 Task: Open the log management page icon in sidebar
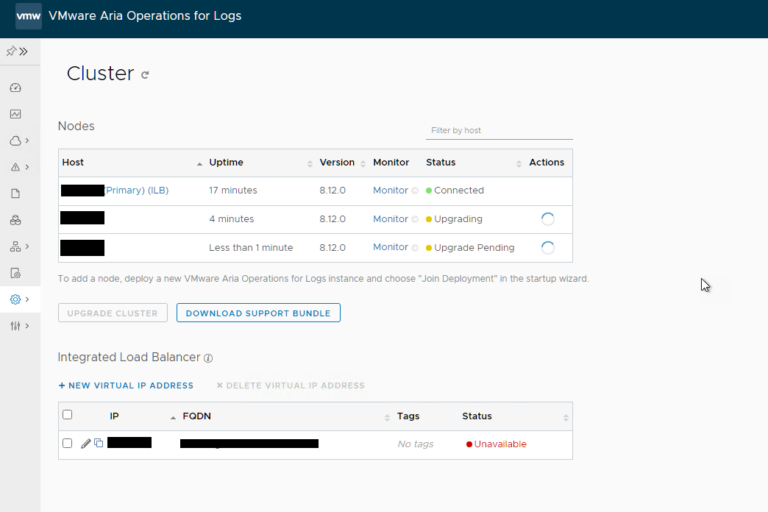click(x=16, y=273)
